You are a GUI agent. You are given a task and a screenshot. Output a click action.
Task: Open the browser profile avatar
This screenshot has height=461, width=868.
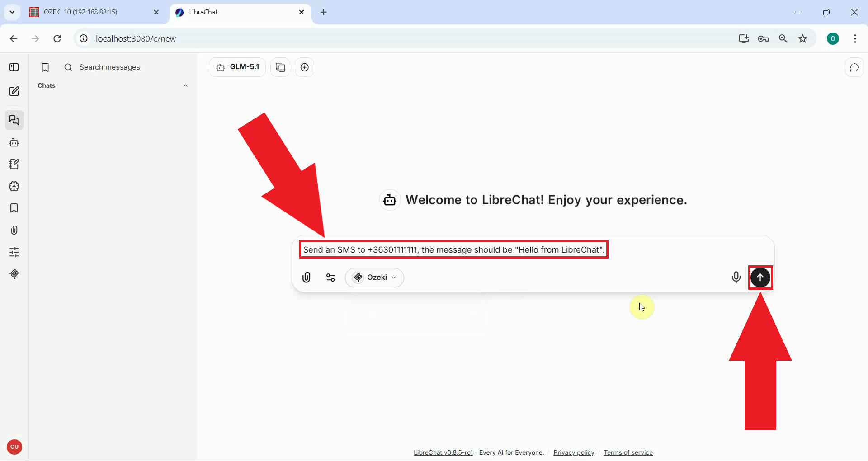[833, 39]
